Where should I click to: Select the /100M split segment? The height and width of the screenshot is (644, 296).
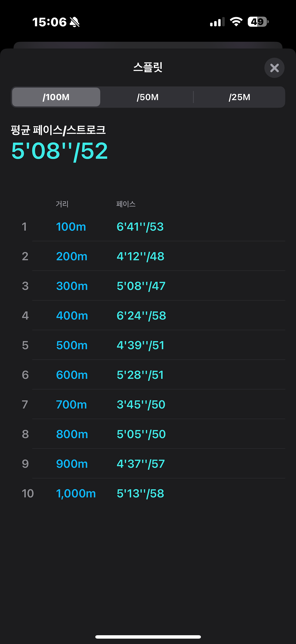pos(56,97)
